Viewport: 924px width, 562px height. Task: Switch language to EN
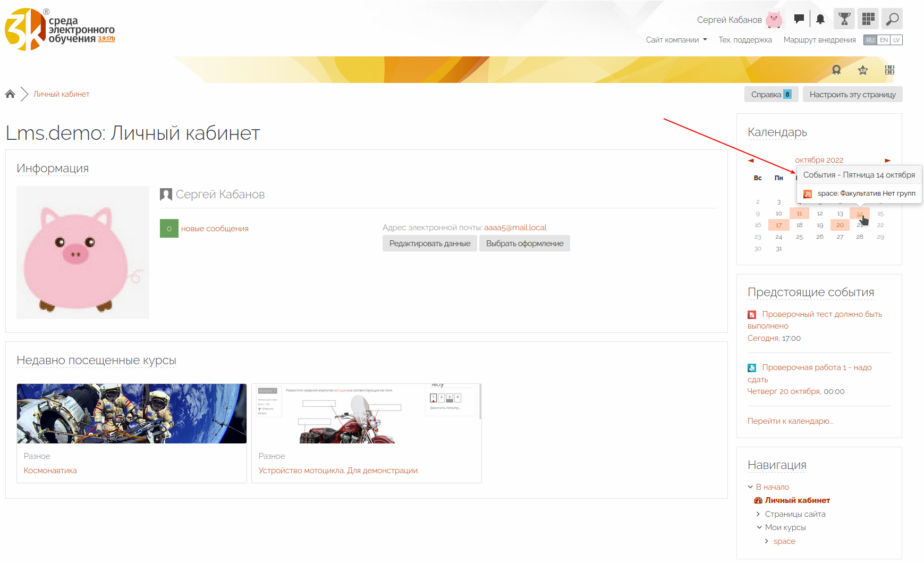coord(884,40)
